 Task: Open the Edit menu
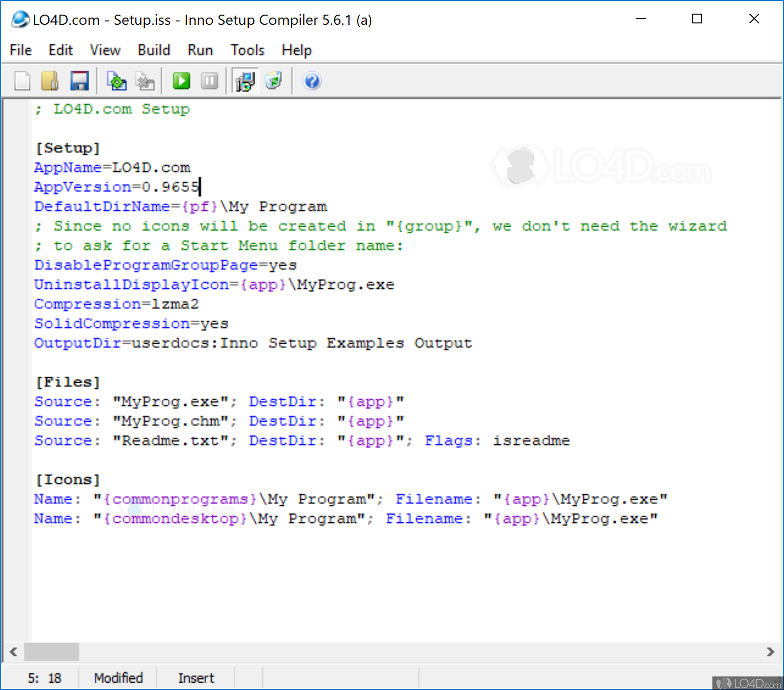(x=60, y=50)
